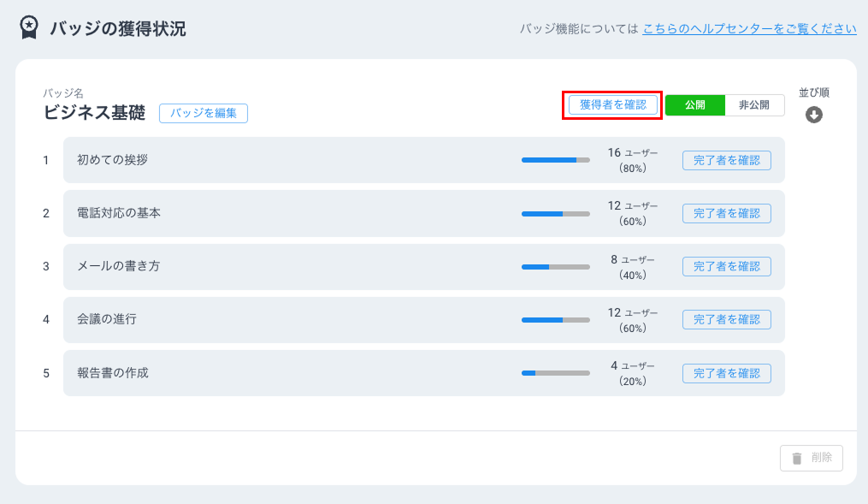Switch badge to 公開 status
The height and width of the screenshot is (504, 868).
(694, 105)
